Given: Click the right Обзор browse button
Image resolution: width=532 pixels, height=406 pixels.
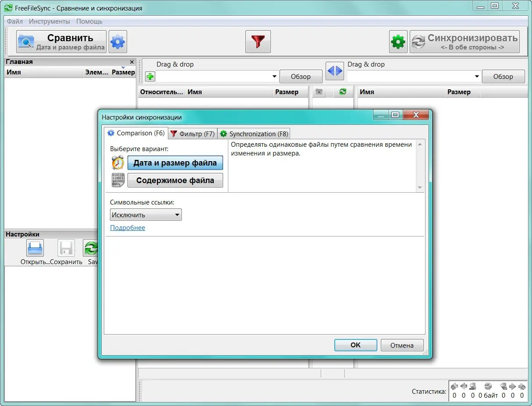Looking at the screenshot, I should pos(503,77).
